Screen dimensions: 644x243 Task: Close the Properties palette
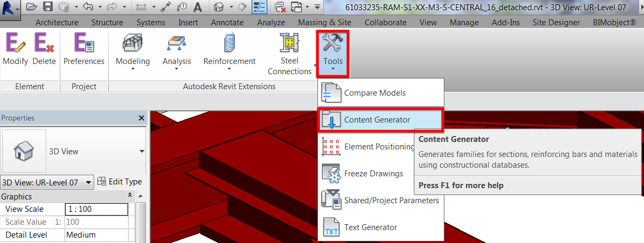tap(141, 118)
